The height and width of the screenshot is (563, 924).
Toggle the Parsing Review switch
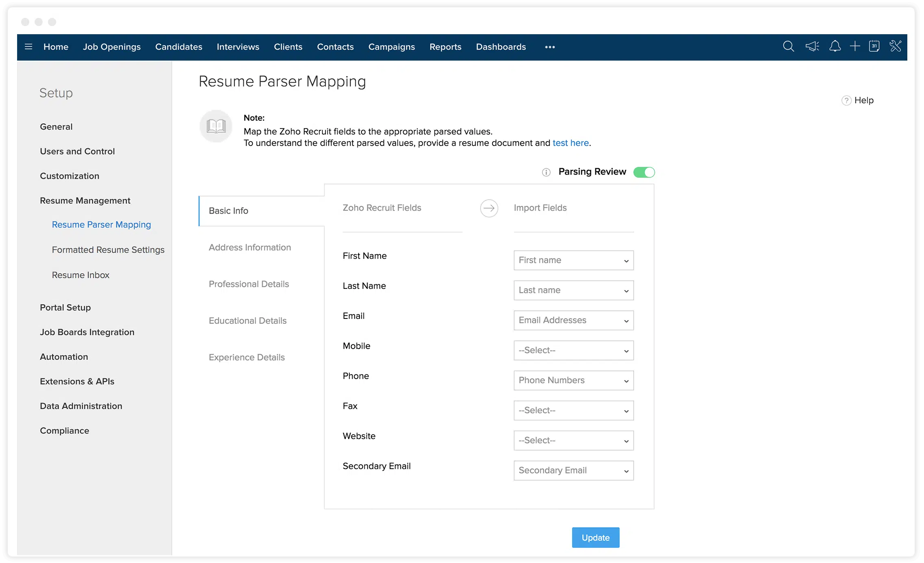[x=644, y=172]
